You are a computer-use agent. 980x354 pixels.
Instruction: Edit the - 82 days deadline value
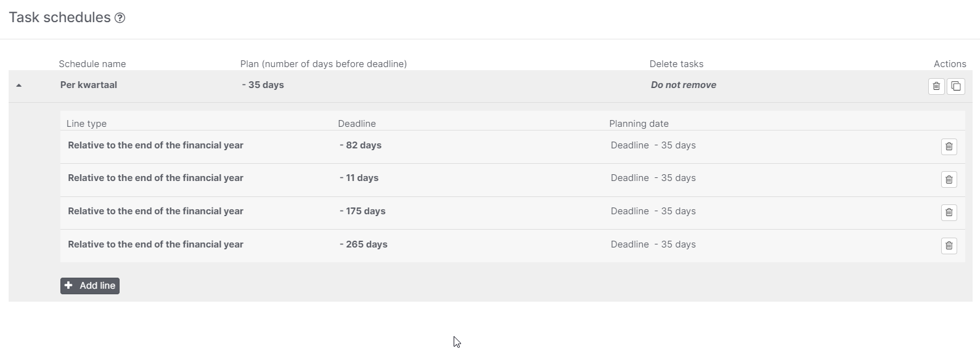point(361,145)
